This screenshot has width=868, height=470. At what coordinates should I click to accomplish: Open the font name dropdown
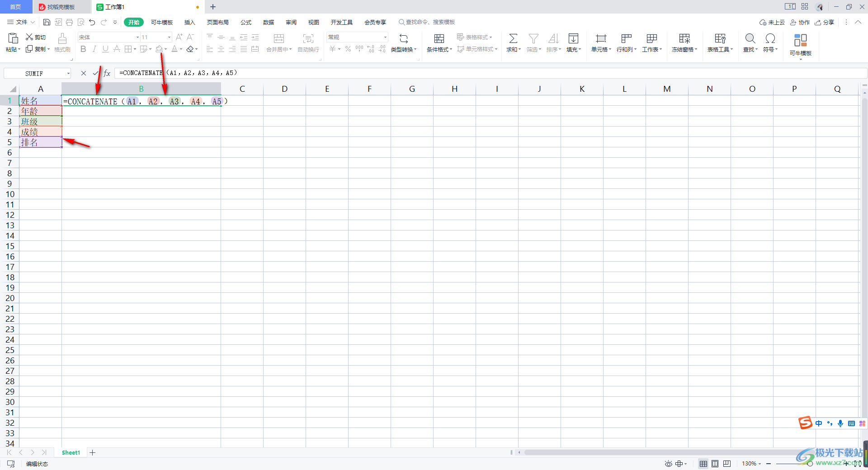pyautogui.click(x=137, y=37)
